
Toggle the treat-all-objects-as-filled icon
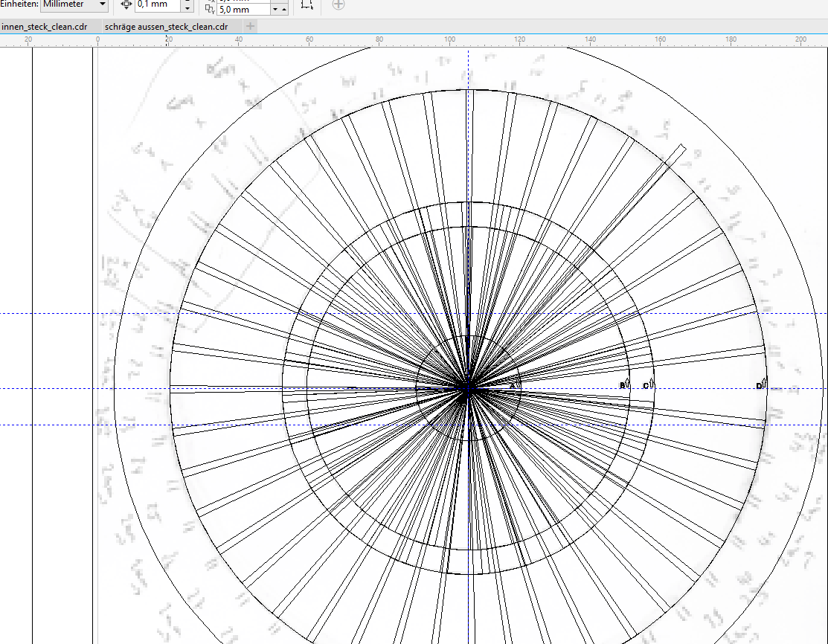click(307, 5)
